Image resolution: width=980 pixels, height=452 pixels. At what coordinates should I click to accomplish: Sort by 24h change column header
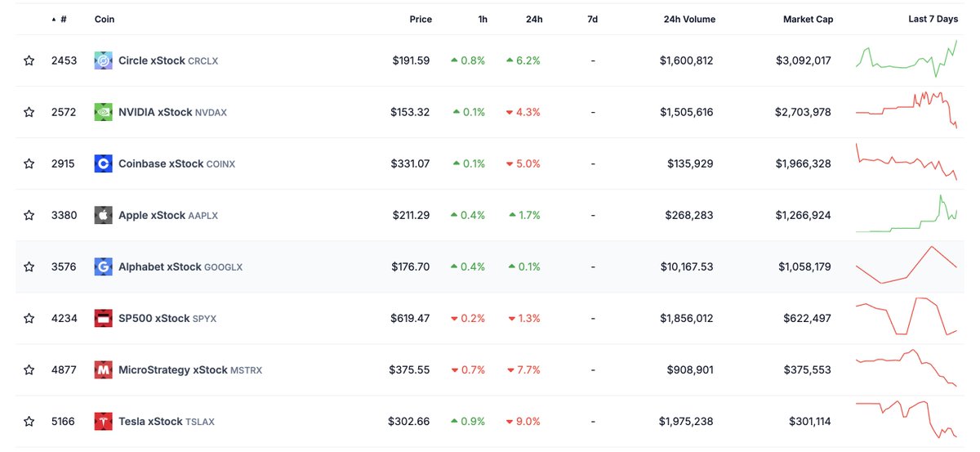(532, 19)
